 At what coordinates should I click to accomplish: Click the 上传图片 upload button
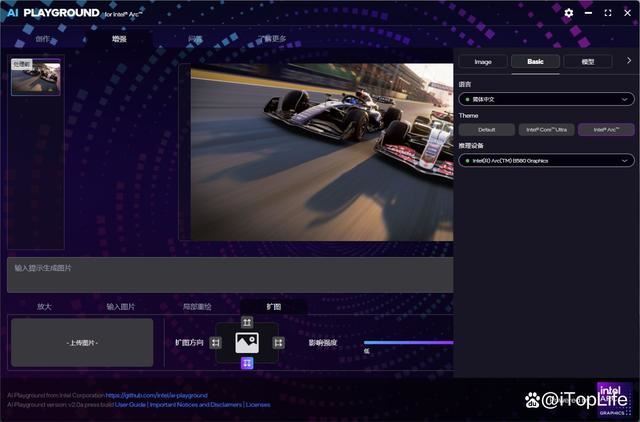[82, 342]
